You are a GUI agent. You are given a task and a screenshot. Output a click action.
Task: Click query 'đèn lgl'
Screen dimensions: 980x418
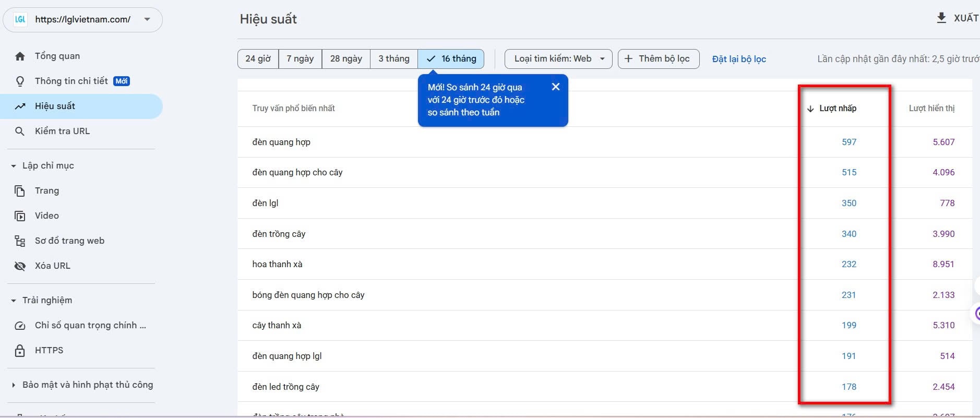[x=265, y=203]
